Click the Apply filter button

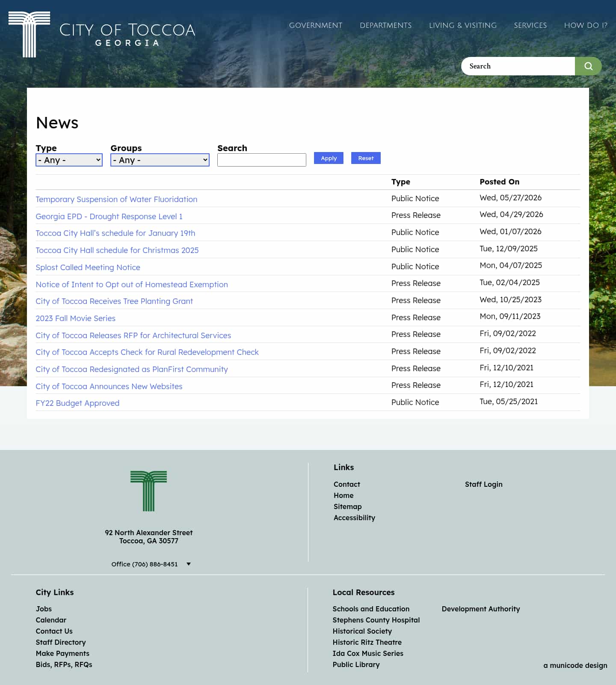(329, 158)
